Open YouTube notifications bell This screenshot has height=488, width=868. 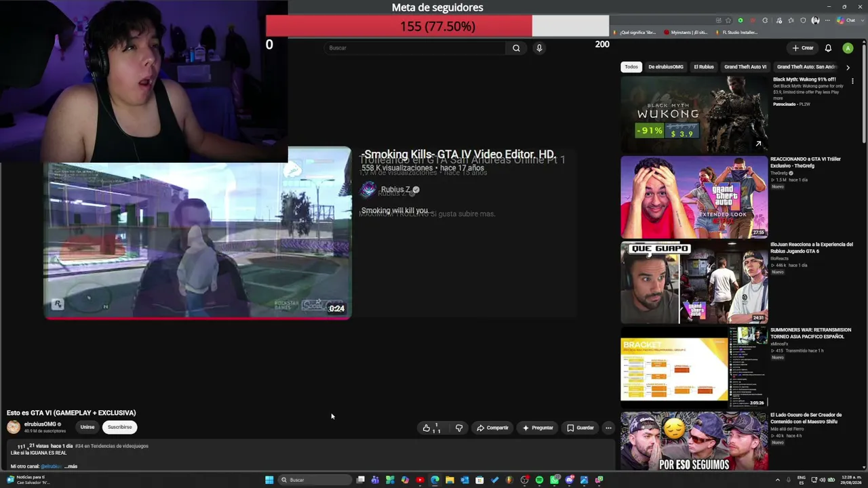(828, 48)
